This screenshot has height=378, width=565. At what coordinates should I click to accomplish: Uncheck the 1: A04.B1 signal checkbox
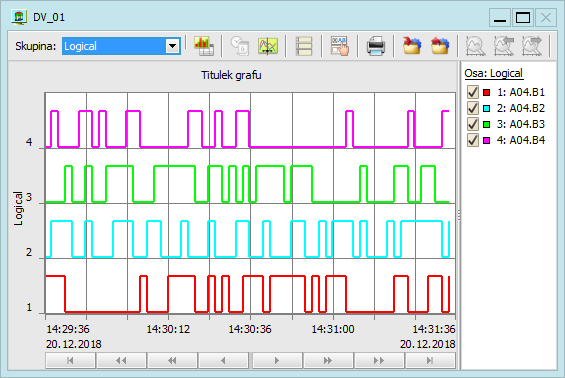(472, 92)
